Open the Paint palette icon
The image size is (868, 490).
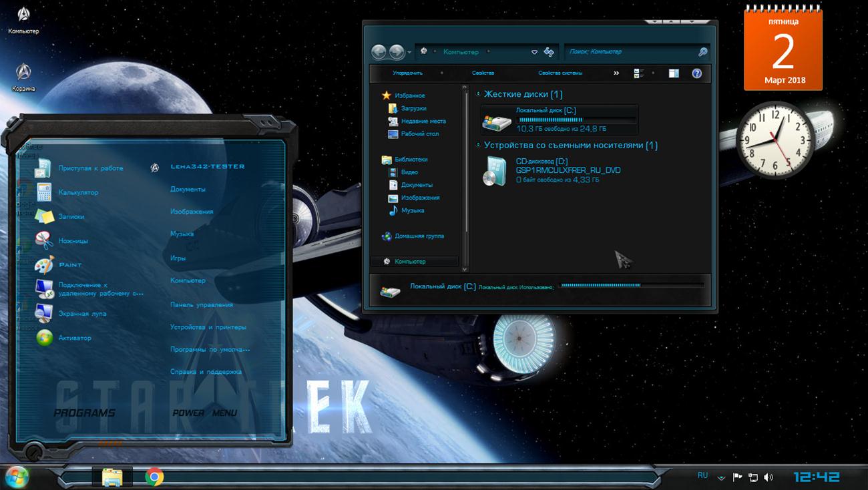click(x=44, y=264)
